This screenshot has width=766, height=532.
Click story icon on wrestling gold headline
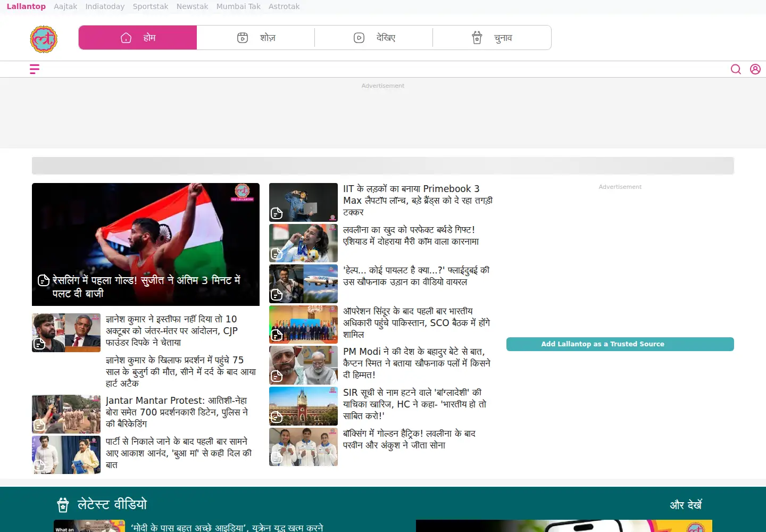tap(44, 280)
